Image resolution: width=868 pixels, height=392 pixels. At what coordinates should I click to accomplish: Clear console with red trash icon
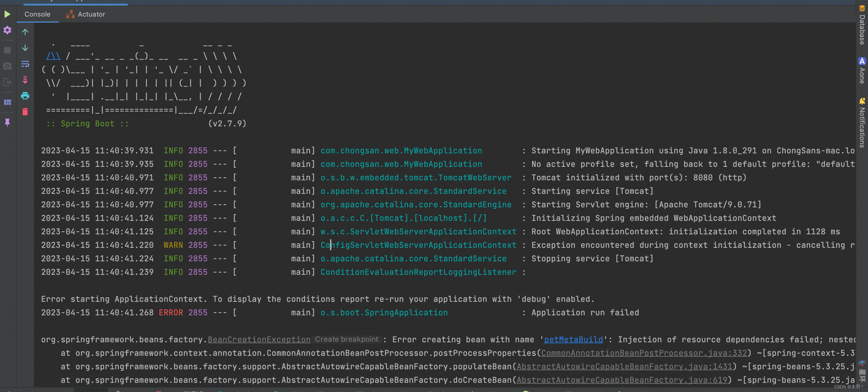[x=25, y=112]
